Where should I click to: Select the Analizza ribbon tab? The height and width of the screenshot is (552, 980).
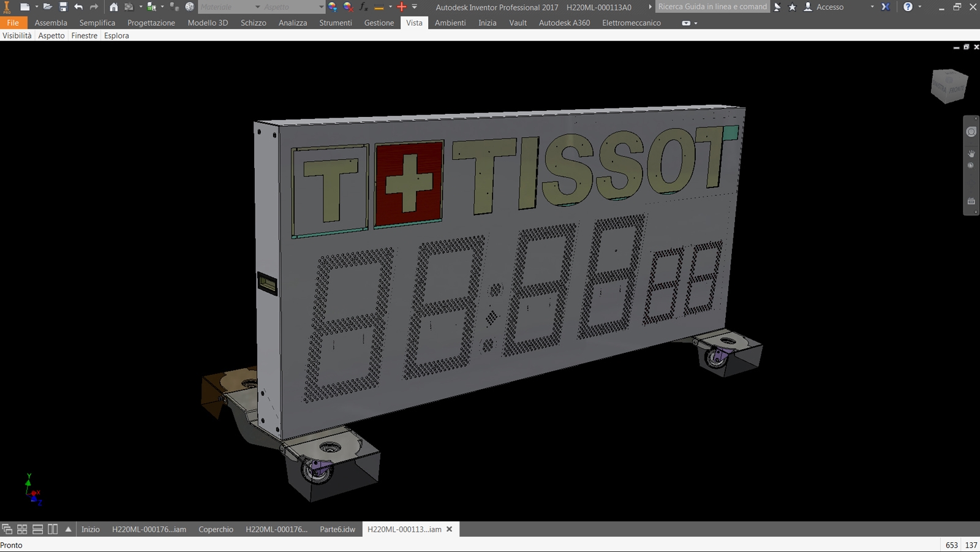click(293, 23)
